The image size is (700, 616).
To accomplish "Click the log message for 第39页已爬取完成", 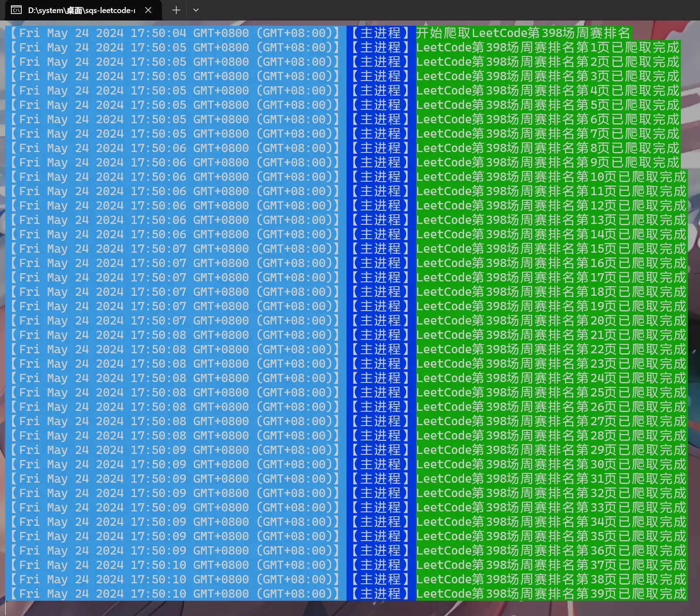I will (x=551, y=594).
